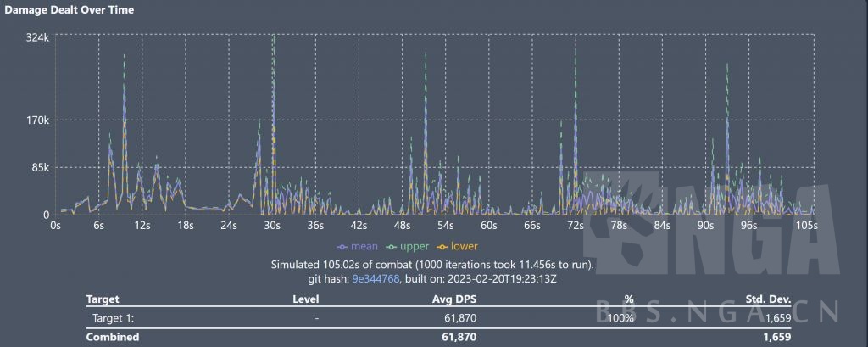Click the Std. Dev. column header

point(768,299)
